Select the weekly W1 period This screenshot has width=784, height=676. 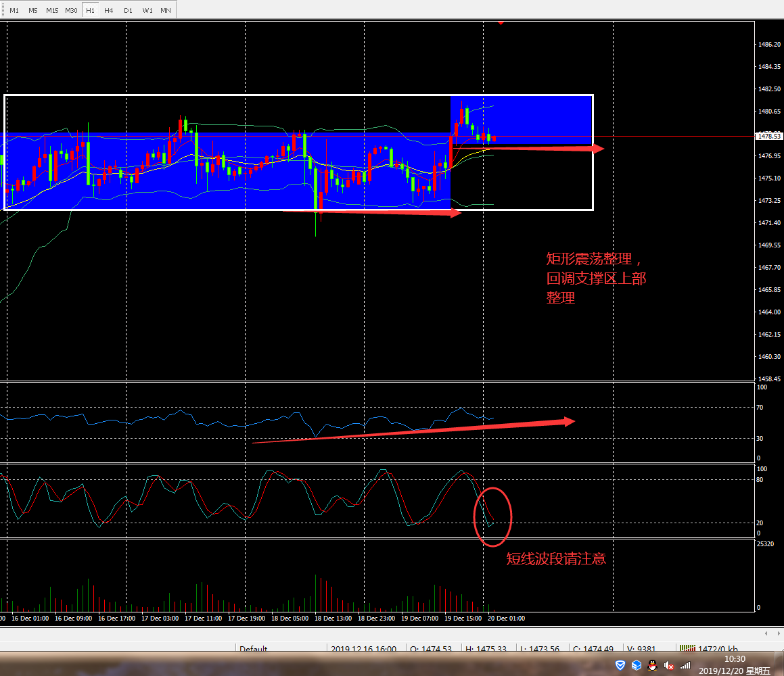pos(147,11)
